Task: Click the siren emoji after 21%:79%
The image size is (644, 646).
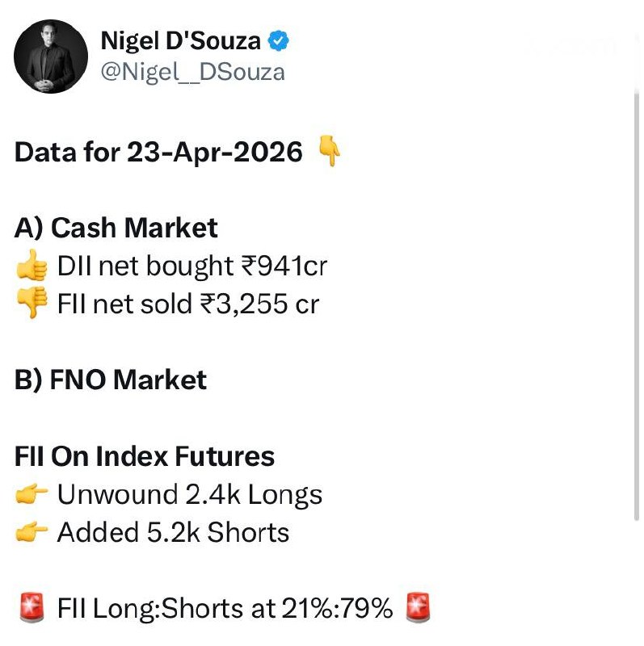Action: pyautogui.click(x=418, y=609)
